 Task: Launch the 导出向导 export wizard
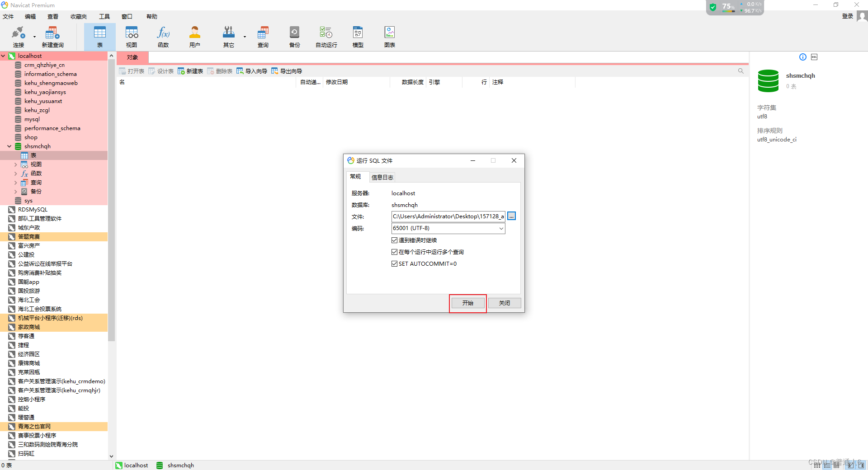287,71
